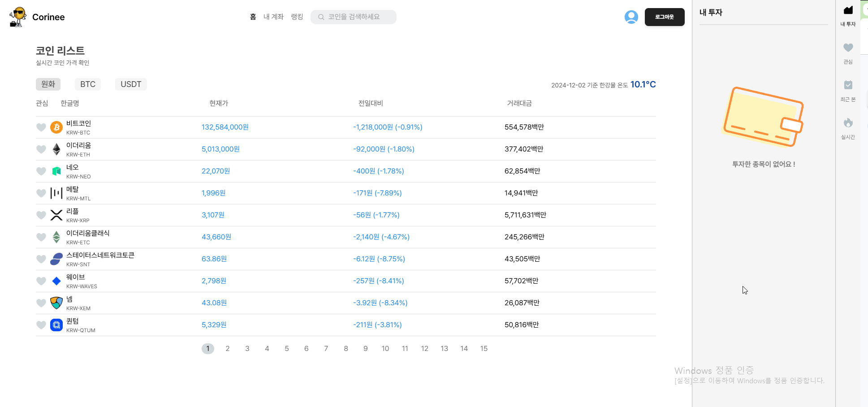Viewport: 868px width, 407px height.
Task: Click the Corinee brand name
Action: pyautogui.click(x=48, y=17)
